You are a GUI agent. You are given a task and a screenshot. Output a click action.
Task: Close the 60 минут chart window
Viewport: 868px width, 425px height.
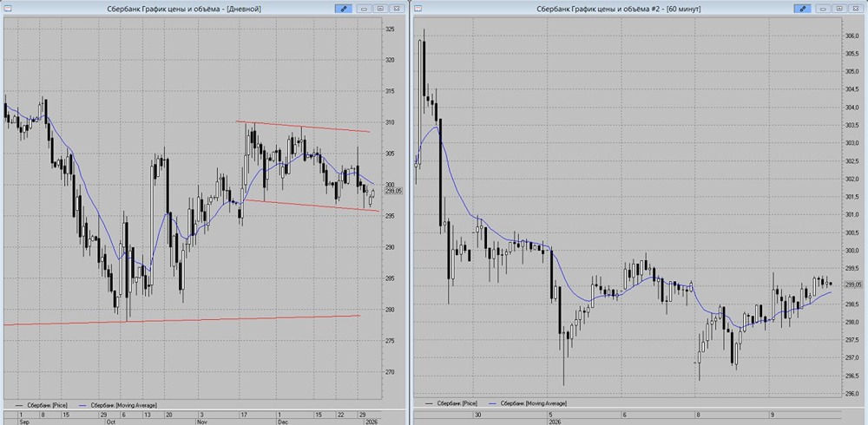tap(855, 9)
